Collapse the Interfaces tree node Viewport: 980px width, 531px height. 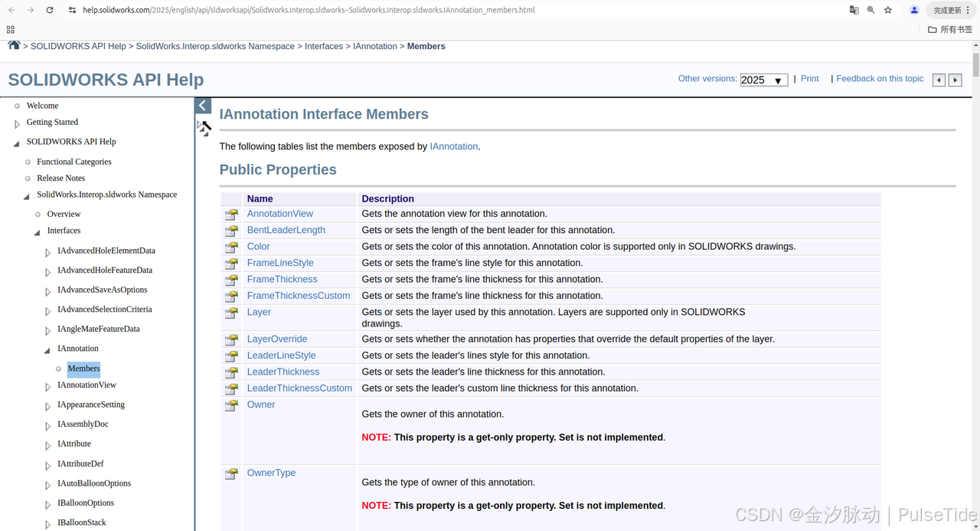pos(37,232)
